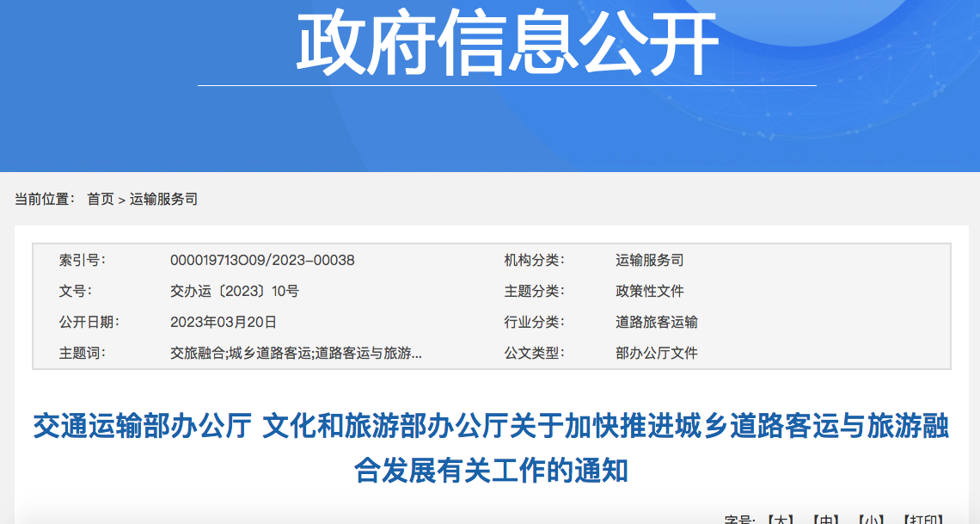The width and height of the screenshot is (980, 524).
Task: Click the 部办公厅文件 document type value
Action: [x=657, y=353]
